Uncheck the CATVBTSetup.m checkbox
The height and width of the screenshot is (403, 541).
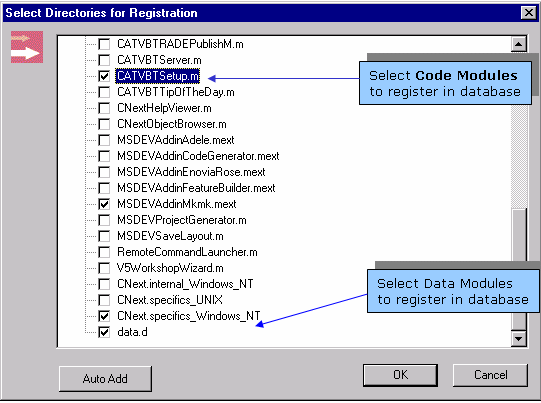click(x=104, y=76)
